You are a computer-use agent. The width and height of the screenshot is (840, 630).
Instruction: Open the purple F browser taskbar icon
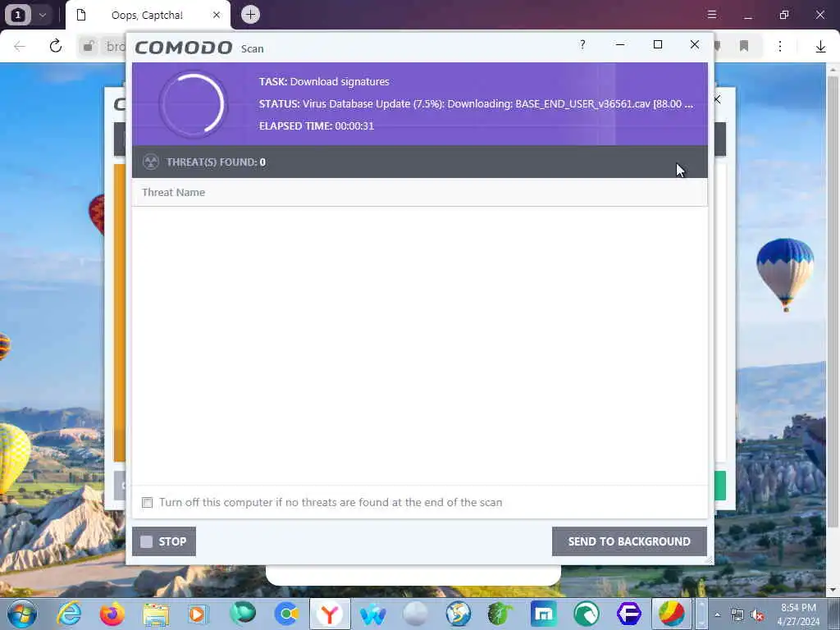click(629, 614)
